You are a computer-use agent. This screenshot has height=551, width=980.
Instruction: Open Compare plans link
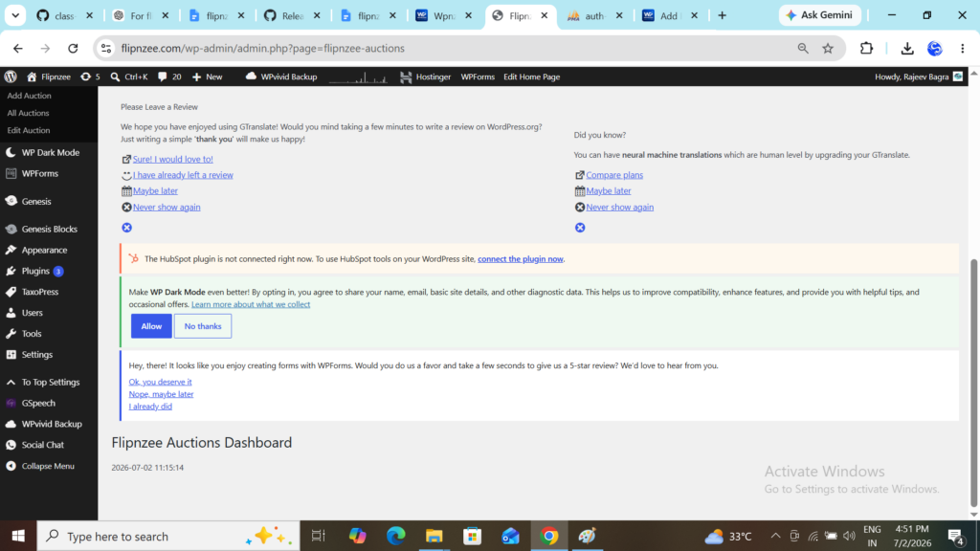click(x=614, y=175)
